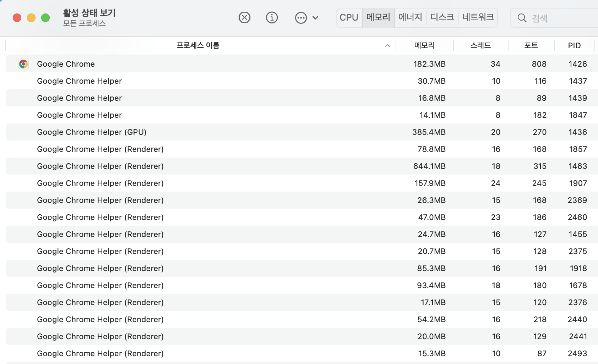
Task: Close the Activity Monitor window
Action: [17, 18]
